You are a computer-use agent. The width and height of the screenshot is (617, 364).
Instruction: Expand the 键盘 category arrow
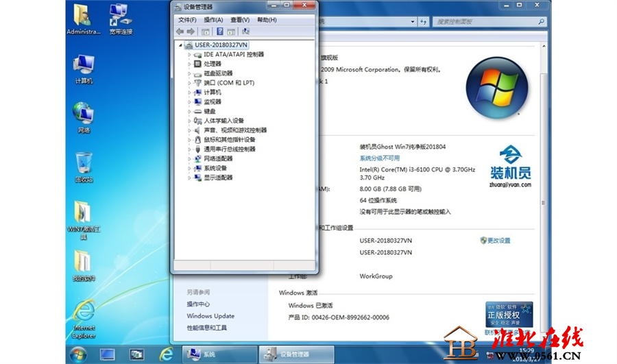(189, 111)
